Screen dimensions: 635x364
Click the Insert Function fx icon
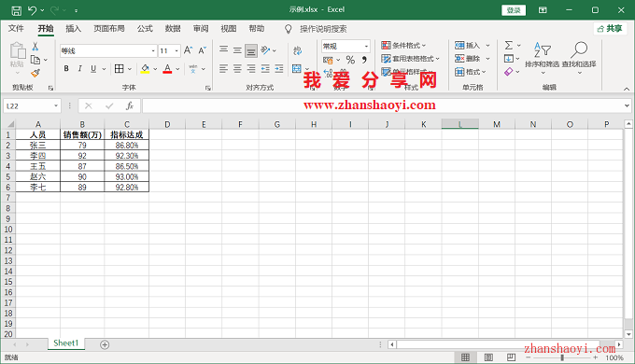click(130, 106)
